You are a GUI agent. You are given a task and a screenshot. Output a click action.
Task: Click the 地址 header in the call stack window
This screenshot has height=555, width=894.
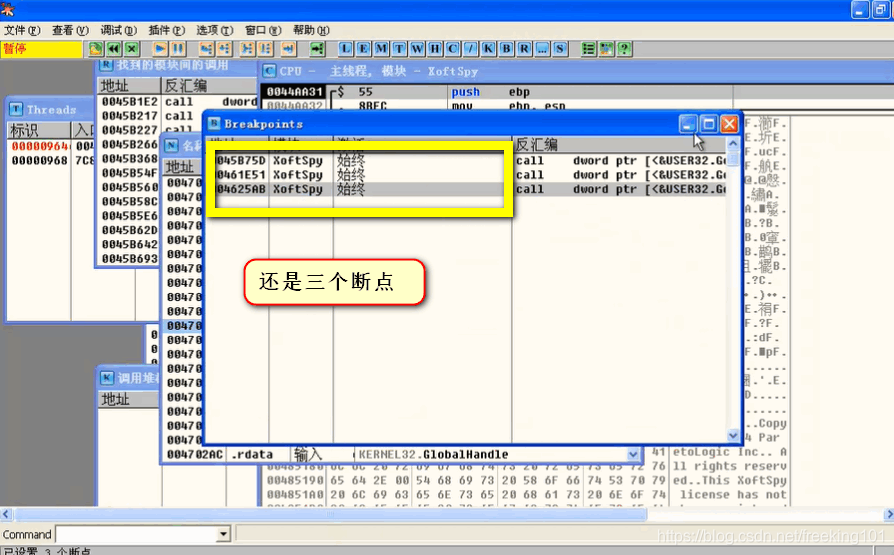coord(129,399)
